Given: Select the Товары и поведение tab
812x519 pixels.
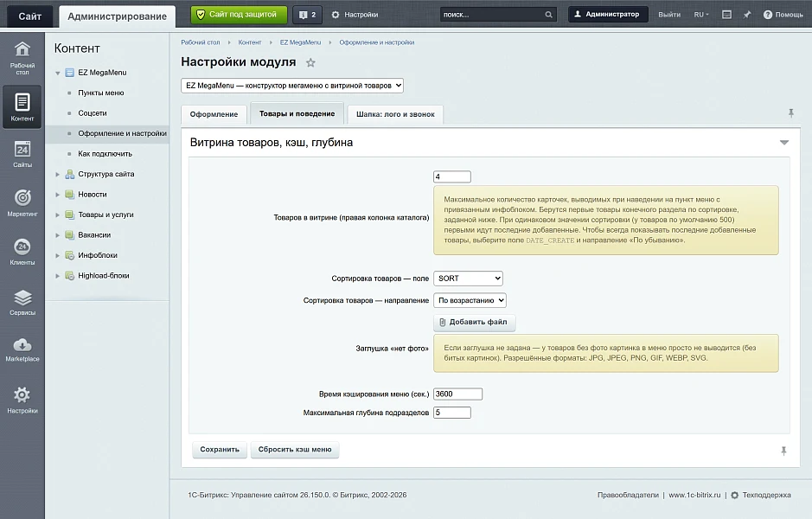Looking at the screenshot, I should pos(297,113).
